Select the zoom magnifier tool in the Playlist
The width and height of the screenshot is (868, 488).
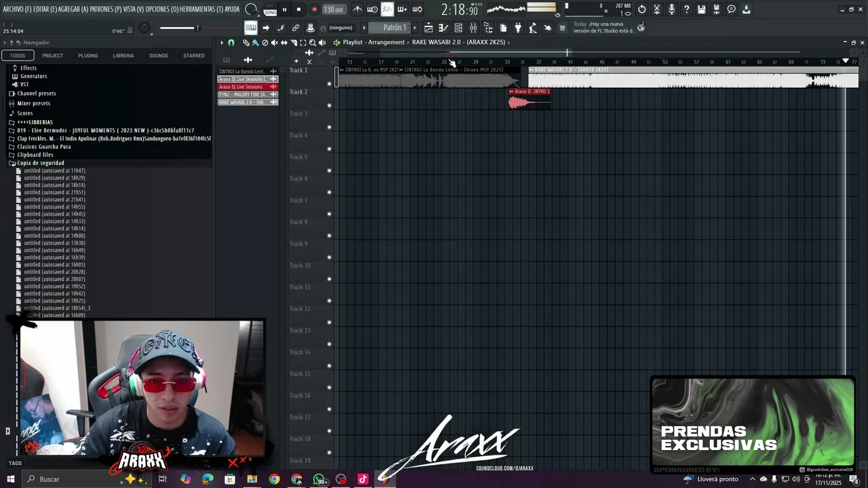tap(312, 42)
